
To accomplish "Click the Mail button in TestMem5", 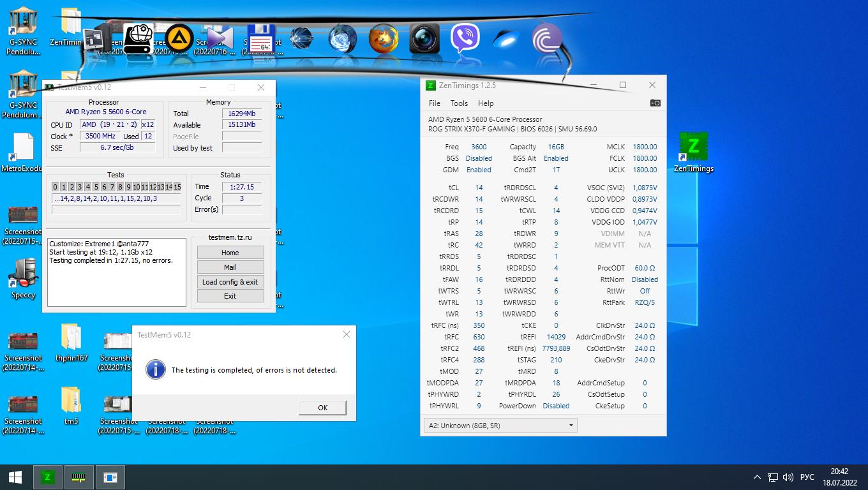I will [x=230, y=267].
